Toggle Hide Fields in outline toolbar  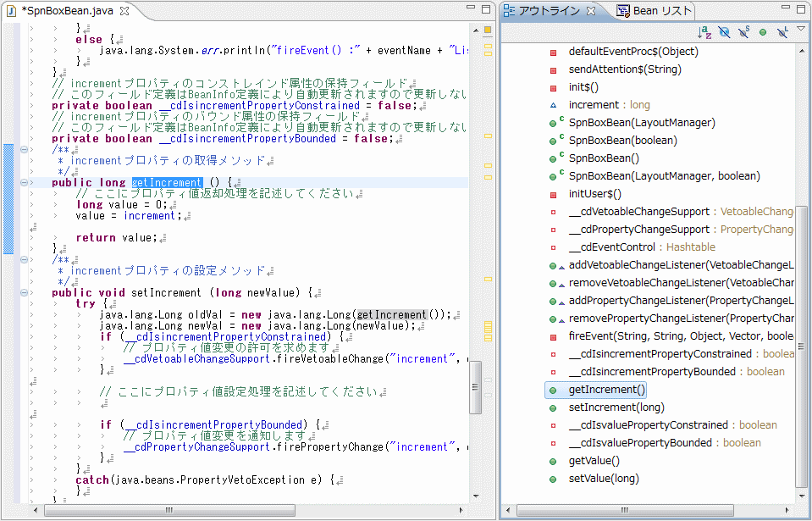coord(724,32)
